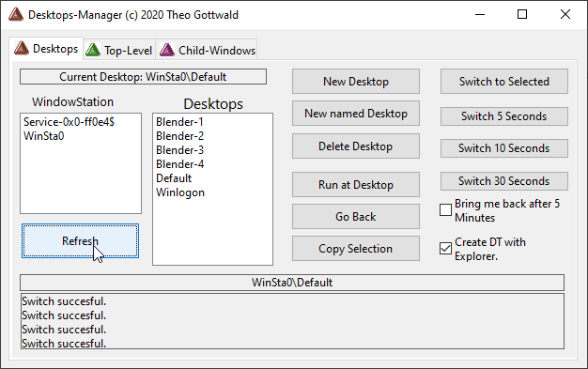Select Winlogon in Desktops list
This screenshot has width=588, height=369.
coord(180,192)
